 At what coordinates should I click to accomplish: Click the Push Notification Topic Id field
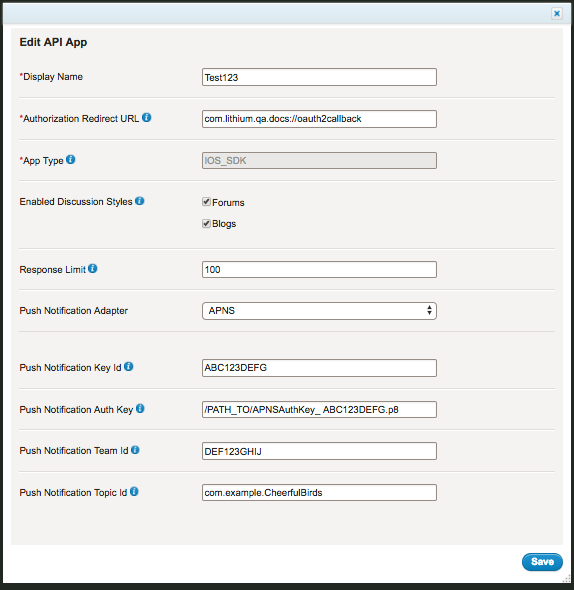click(319, 493)
